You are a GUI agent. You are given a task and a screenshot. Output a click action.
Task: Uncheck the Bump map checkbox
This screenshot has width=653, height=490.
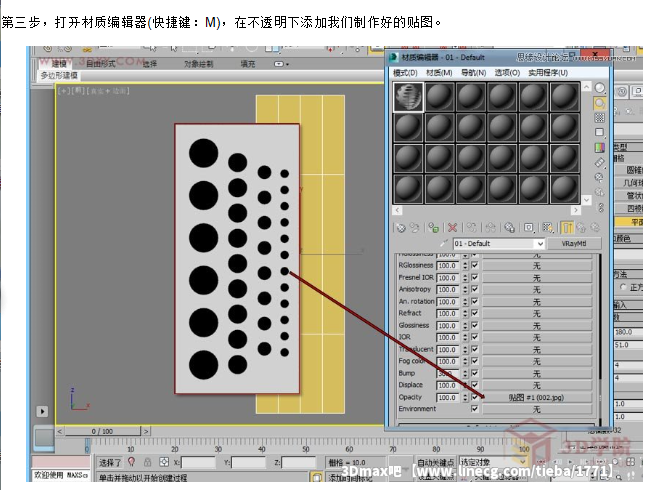click(x=475, y=373)
